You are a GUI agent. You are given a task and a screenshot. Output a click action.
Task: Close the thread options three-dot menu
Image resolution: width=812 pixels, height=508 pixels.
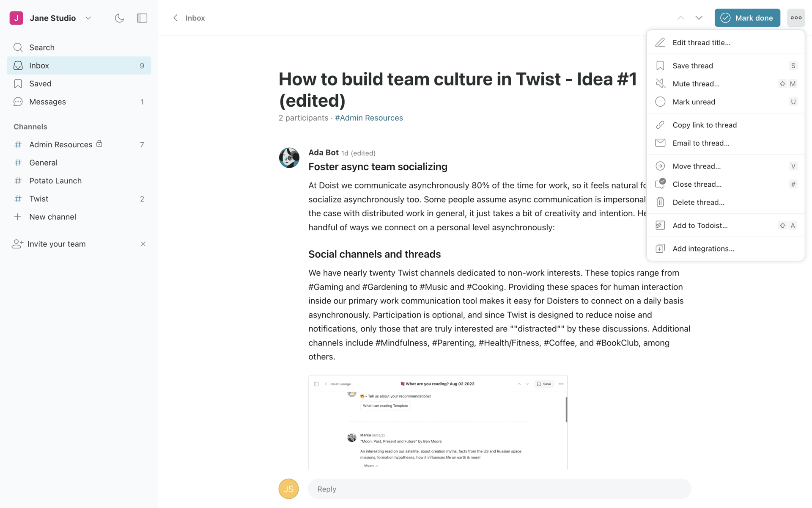(796, 18)
